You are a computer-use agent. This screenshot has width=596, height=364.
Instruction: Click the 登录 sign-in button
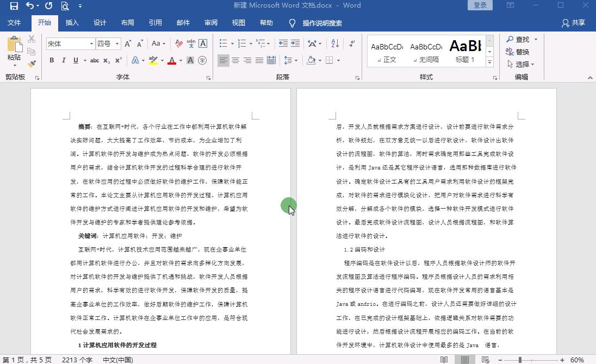479,5
